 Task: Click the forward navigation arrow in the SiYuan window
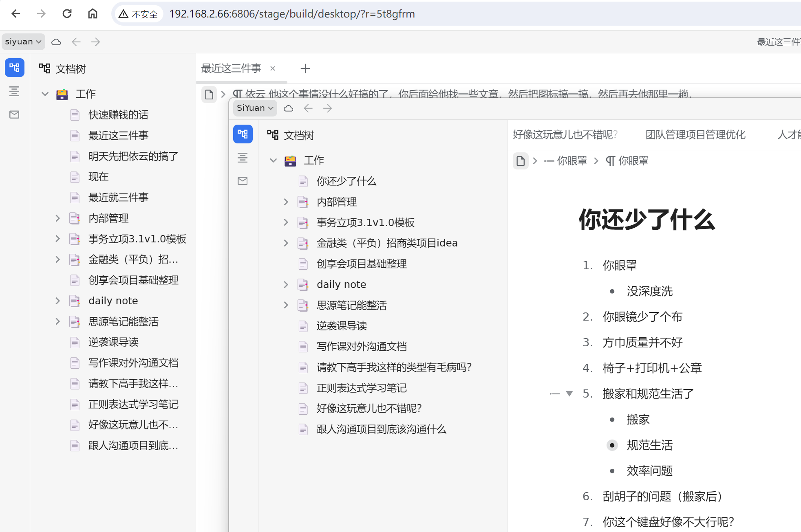click(327, 108)
